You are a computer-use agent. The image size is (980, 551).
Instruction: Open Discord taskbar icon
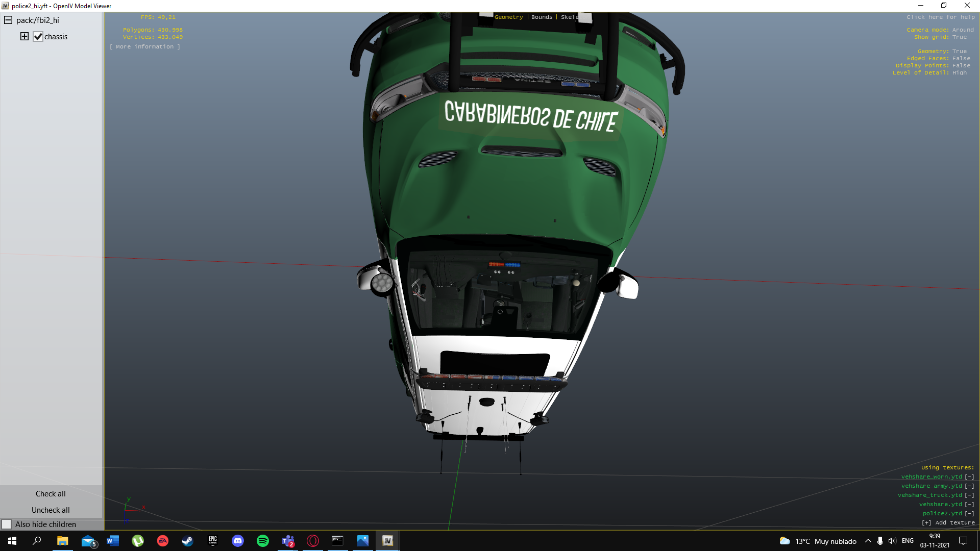coord(238,541)
